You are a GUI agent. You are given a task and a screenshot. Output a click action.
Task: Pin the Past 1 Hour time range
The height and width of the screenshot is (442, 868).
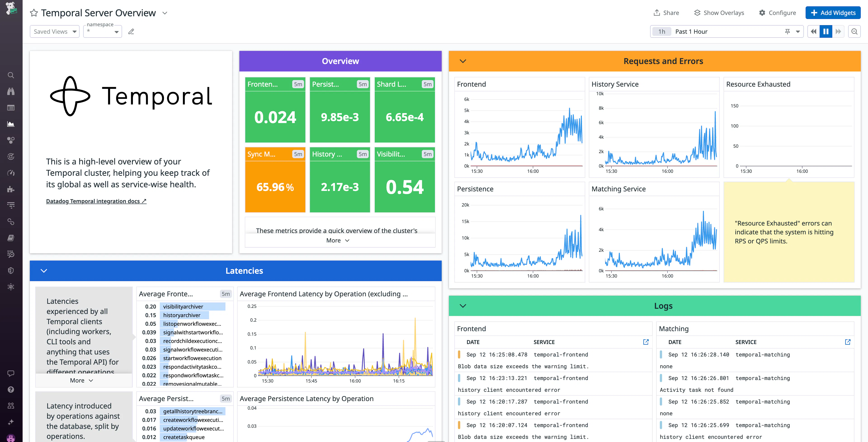(x=787, y=31)
